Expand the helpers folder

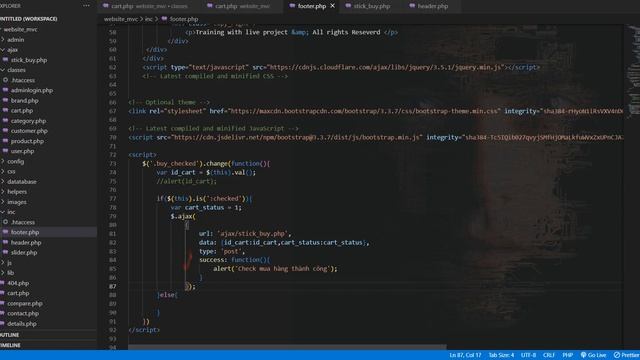tap(17, 191)
